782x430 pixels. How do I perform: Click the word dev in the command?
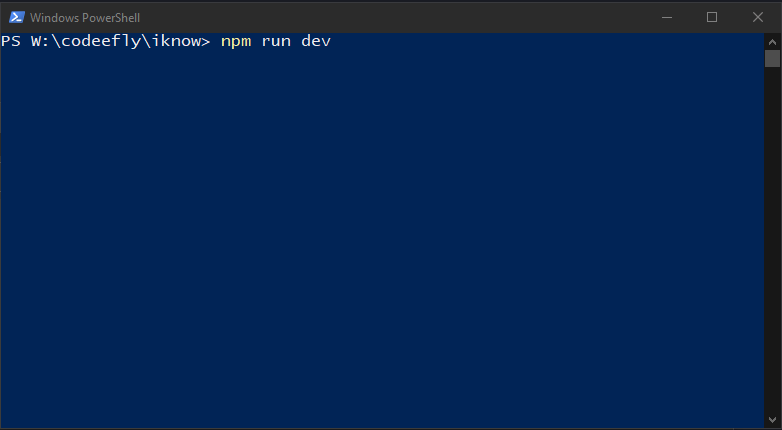click(316, 41)
